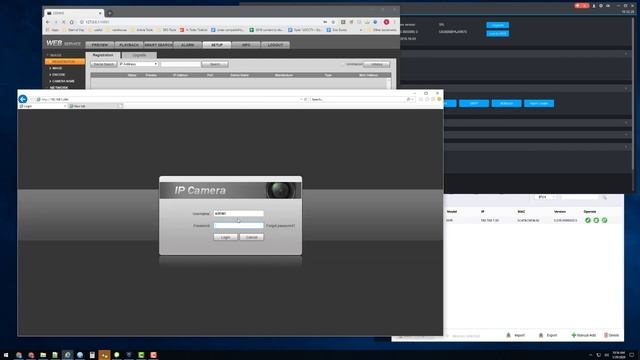Open the Other bookmarks folder in Chrome
Screen dimensions: 640x360
click(382, 30)
